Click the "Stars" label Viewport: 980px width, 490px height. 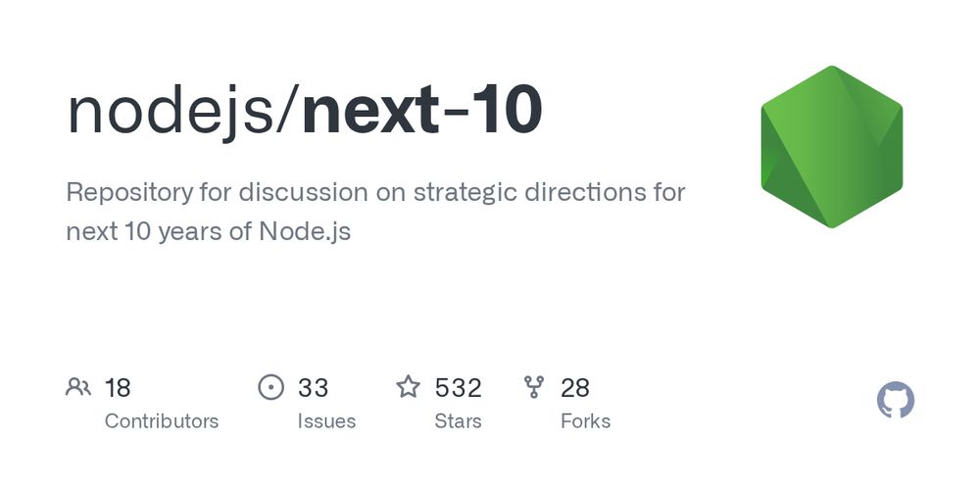click(458, 421)
